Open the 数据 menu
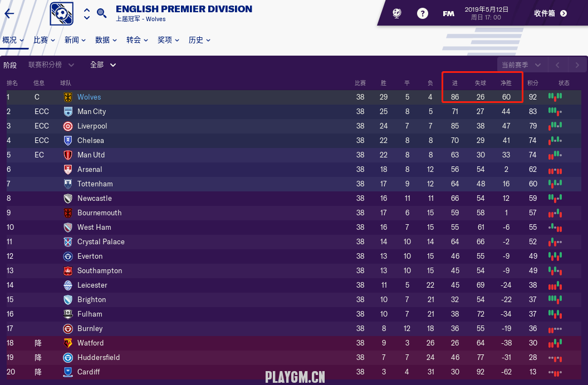Viewport: 588px width, 385px height. tap(106, 40)
